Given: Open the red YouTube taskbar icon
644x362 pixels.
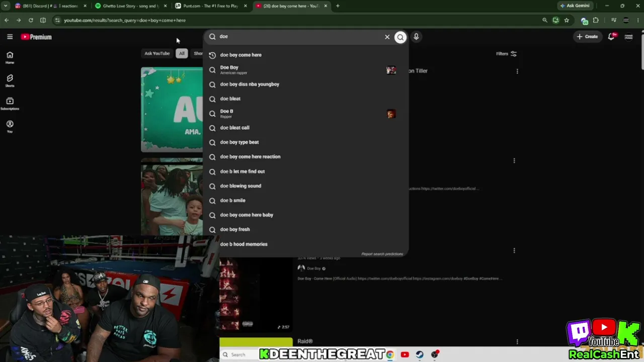Looking at the screenshot, I should 405,354.
